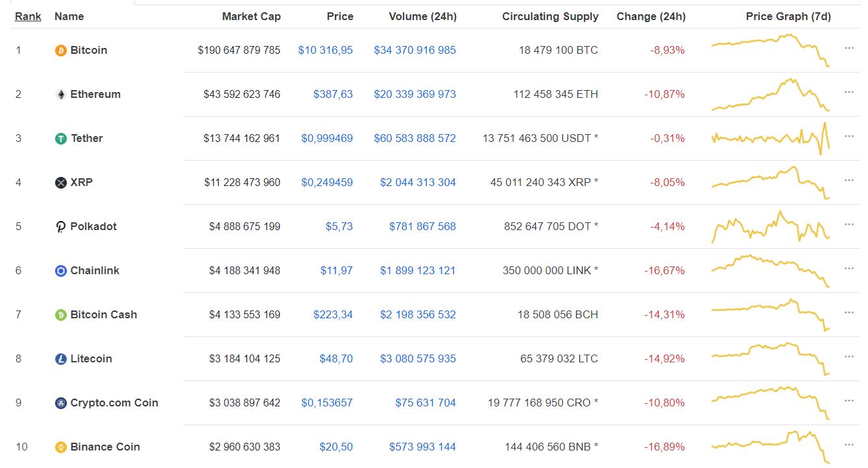This screenshot has width=868, height=468.
Task: Open the Crypto.com Coin name link
Action: pos(114,403)
